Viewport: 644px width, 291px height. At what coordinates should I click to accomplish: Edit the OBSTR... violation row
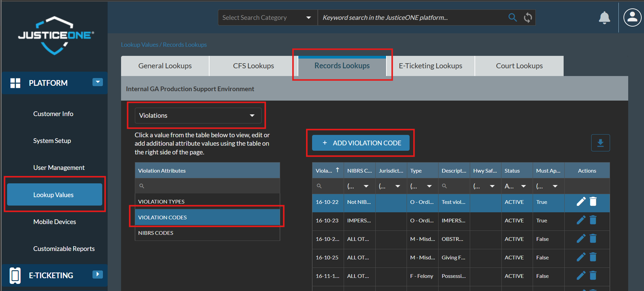point(581,239)
